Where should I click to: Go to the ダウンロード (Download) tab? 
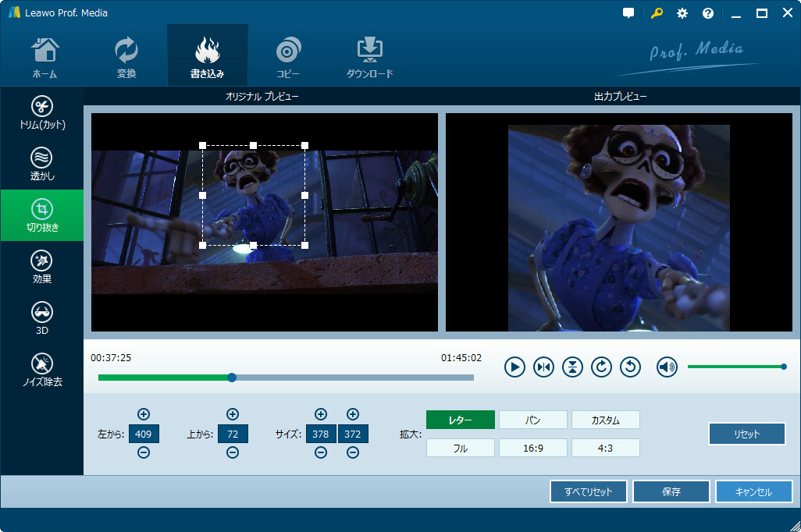(369, 56)
